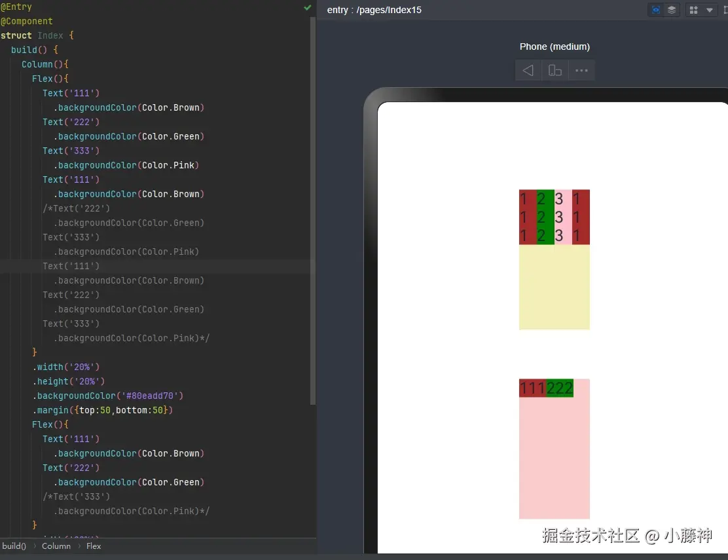Click the 'Column(){' code line
This screenshot has width=728, height=560.
pos(45,64)
